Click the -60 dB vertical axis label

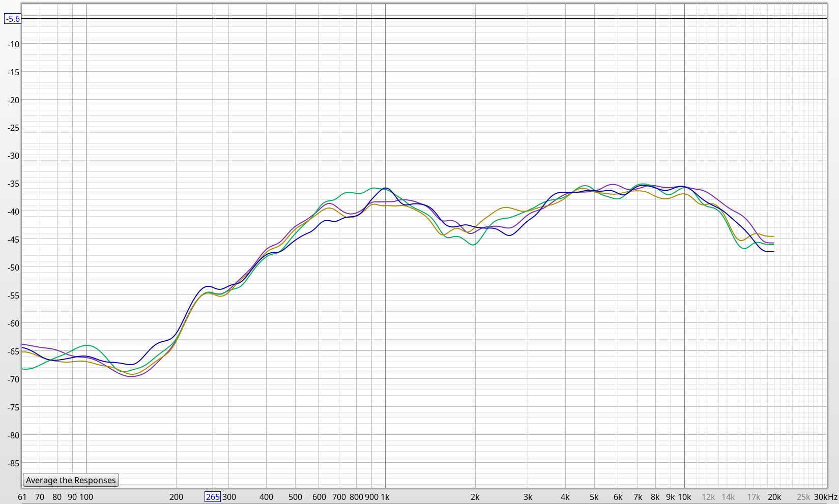coord(14,323)
